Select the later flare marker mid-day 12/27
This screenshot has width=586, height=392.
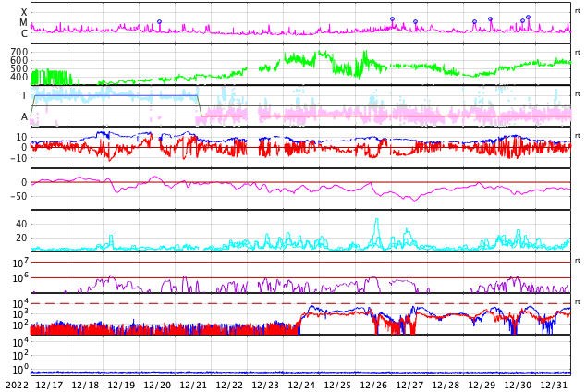[x=416, y=21]
